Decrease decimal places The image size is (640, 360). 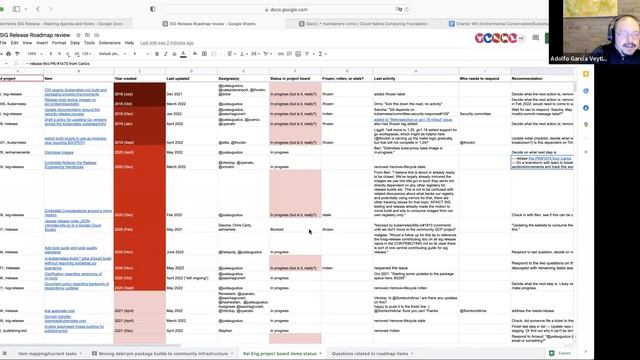68,54
